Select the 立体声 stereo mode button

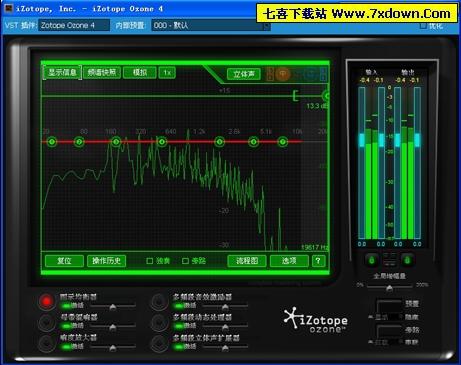tap(244, 74)
